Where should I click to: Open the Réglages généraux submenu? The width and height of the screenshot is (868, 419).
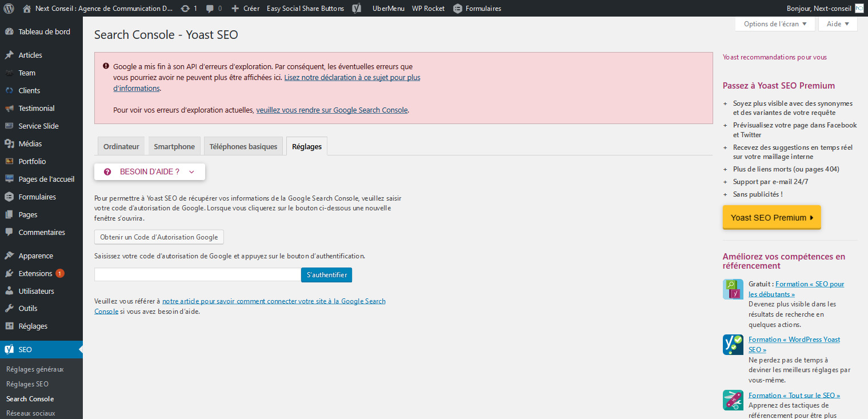(35, 369)
